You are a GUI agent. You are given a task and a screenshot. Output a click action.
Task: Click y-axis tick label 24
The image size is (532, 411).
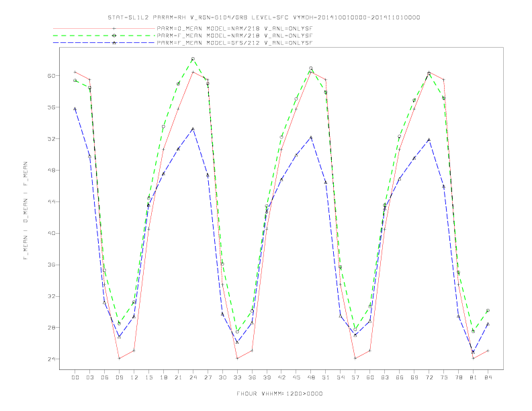(51, 359)
